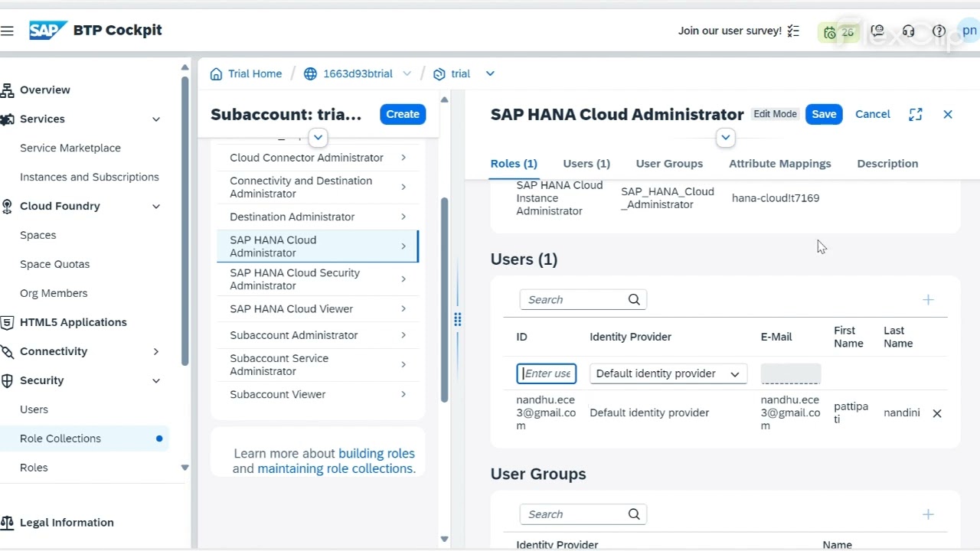Cancel editing the role collection
The image size is (980, 551).
click(x=873, y=114)
